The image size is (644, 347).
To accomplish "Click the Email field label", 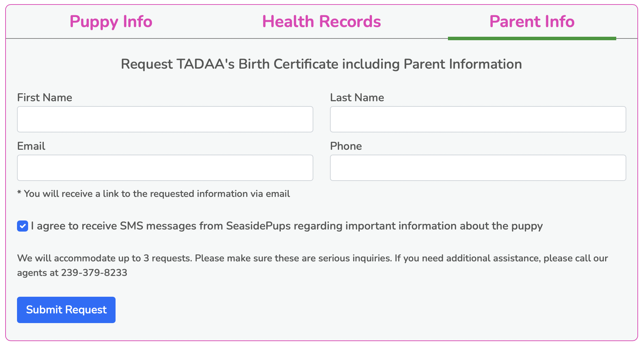I will point(31,146).
